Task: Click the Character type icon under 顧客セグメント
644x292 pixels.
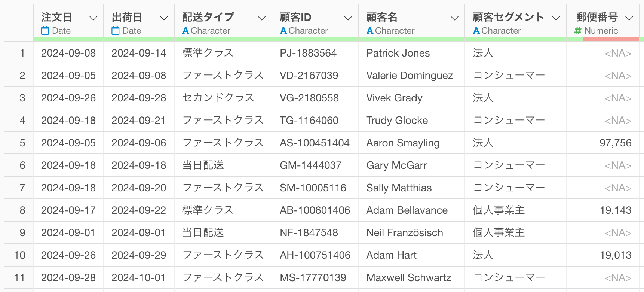Action: tap(476, 31)
